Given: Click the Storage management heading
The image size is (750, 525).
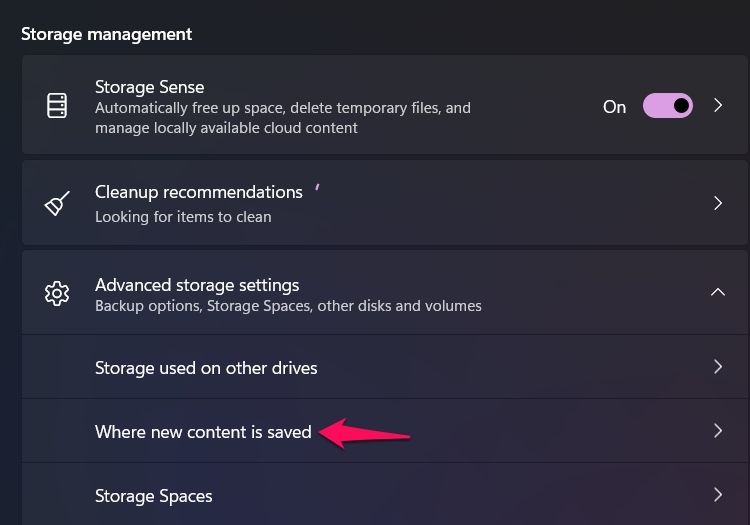Looking at the screenshot, I should (x=106, y=34).
